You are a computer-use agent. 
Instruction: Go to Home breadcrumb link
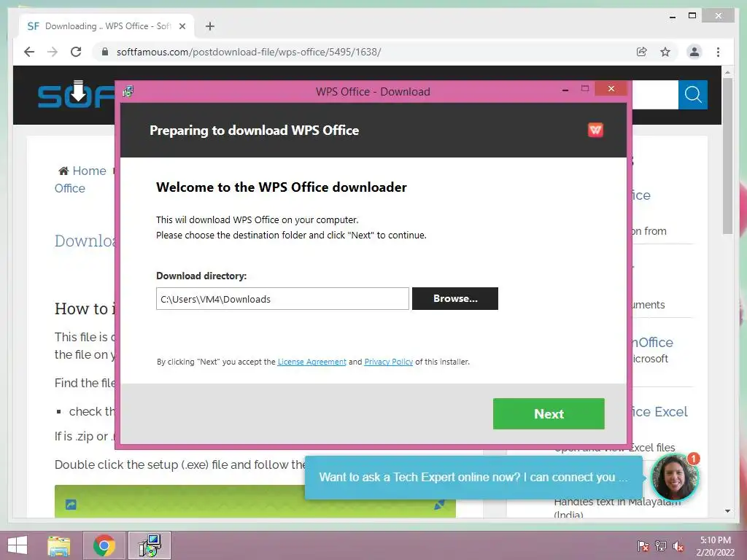[x=89, y=171]
